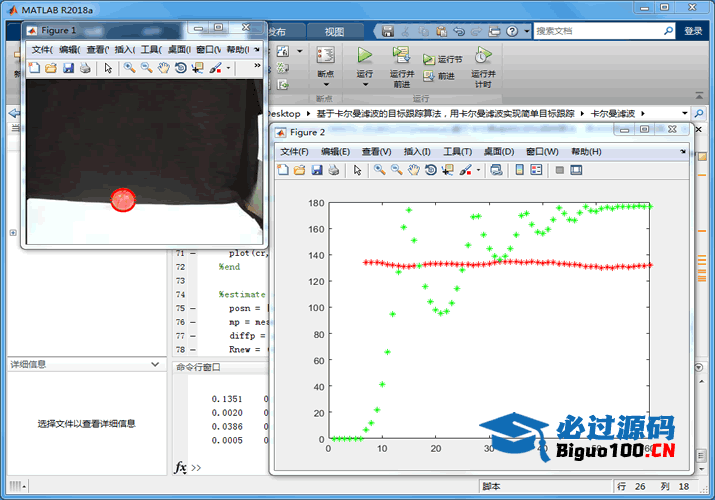Screen dimensions: 715x500
Task: Select the data cursor tool in Figure 2
Action: point(447,171)
